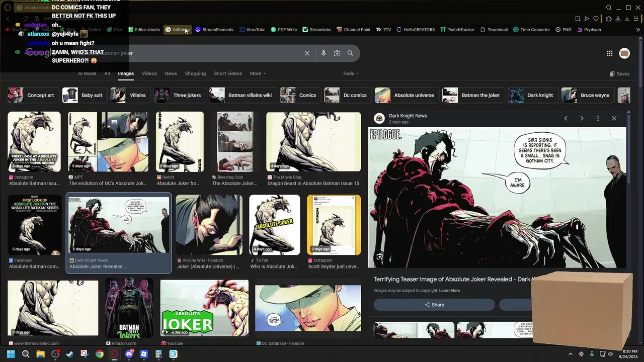
Task: Click the heart bookmark icon
Action: click(596, 19)
